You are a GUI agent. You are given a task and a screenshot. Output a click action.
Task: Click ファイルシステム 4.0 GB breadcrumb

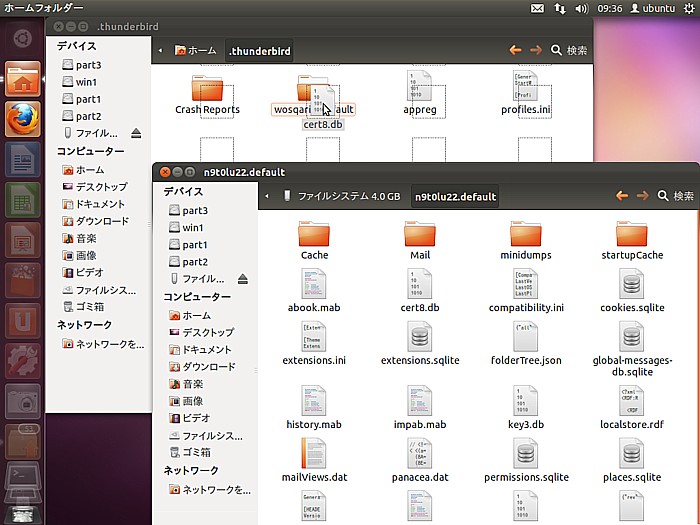coord(342,196)
